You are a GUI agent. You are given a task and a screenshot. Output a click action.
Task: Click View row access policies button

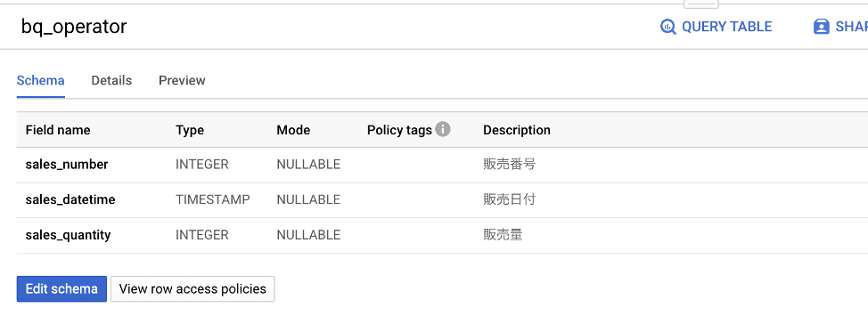[192, 288]
